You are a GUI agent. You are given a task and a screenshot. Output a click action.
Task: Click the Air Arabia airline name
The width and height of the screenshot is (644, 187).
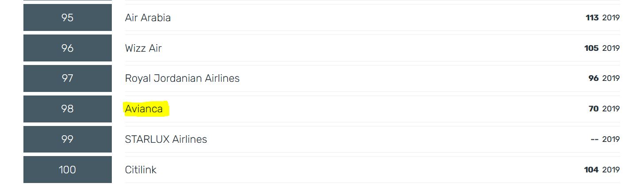(148, 18)
